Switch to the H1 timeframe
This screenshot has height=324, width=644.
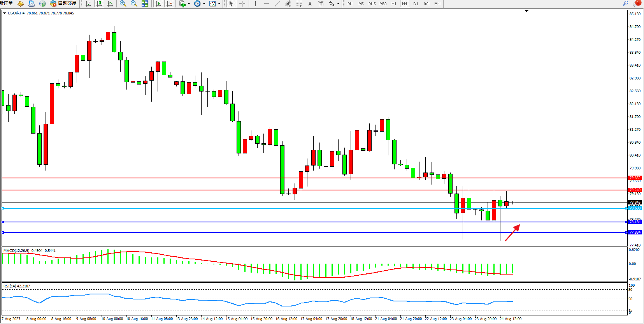(394, 4)
